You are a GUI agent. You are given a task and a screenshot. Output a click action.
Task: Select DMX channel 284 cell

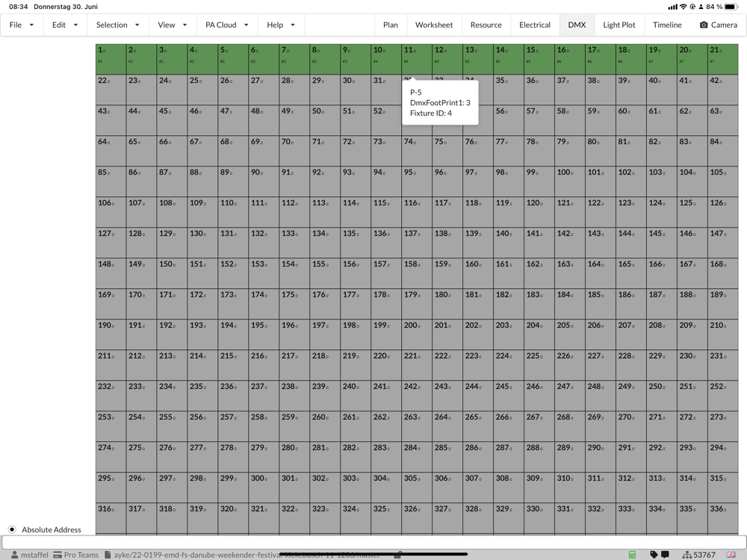click(x=417, y=457)
